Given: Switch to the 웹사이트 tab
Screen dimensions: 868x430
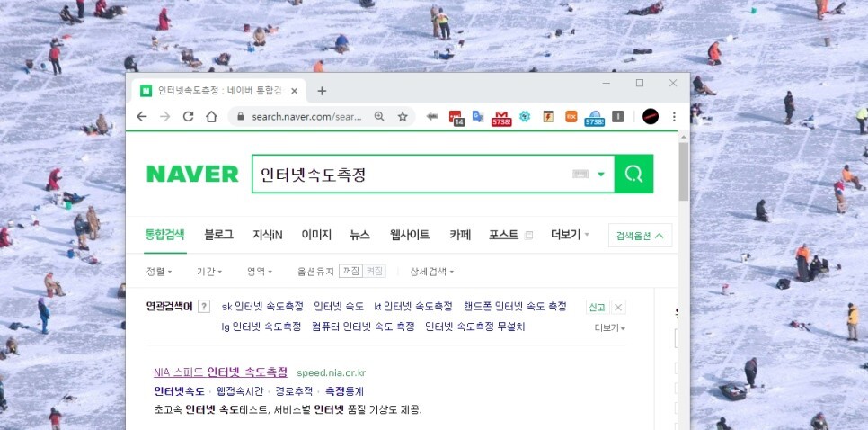Looking at the screenshot, I should [x=410, y=235].
